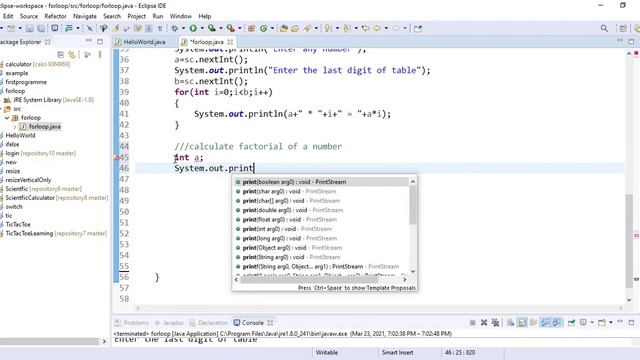Toggle Scroll Lock in Console toolbar
The width and height of the screenshot is (640, 360).
coord(522,322)
